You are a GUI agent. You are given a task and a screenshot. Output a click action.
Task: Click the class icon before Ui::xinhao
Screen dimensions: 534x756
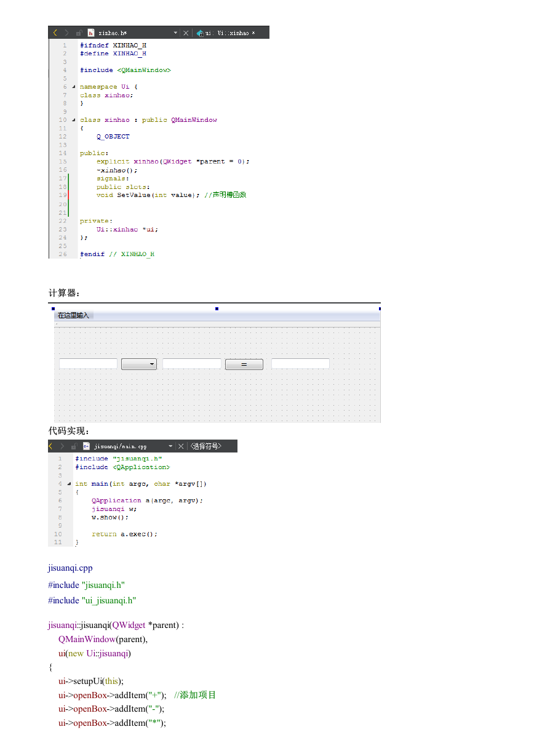coord(200,33)
